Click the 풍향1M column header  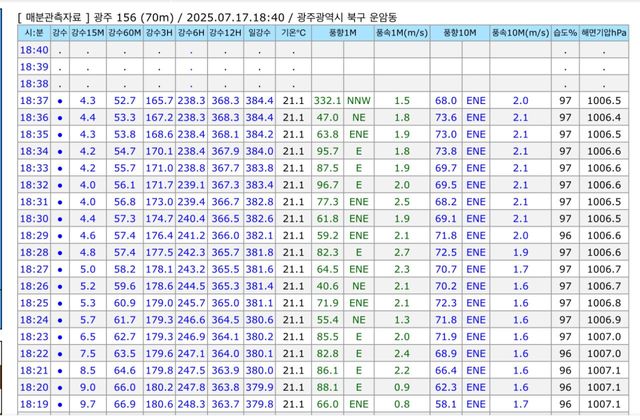tap(343, 33)
